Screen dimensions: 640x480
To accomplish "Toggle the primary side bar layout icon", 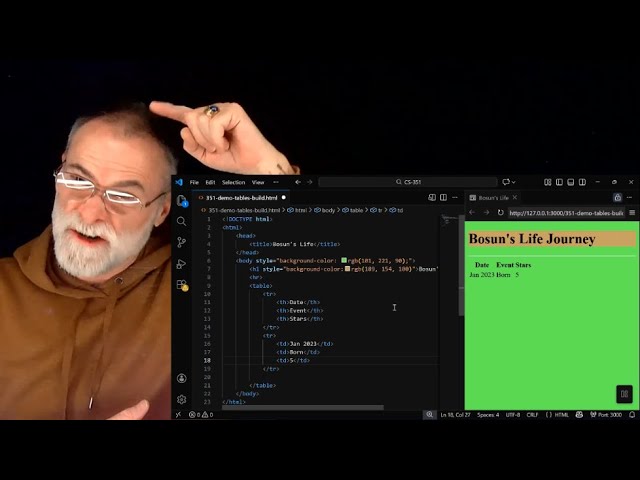I will pyautogui.click(x=559, y=182).
